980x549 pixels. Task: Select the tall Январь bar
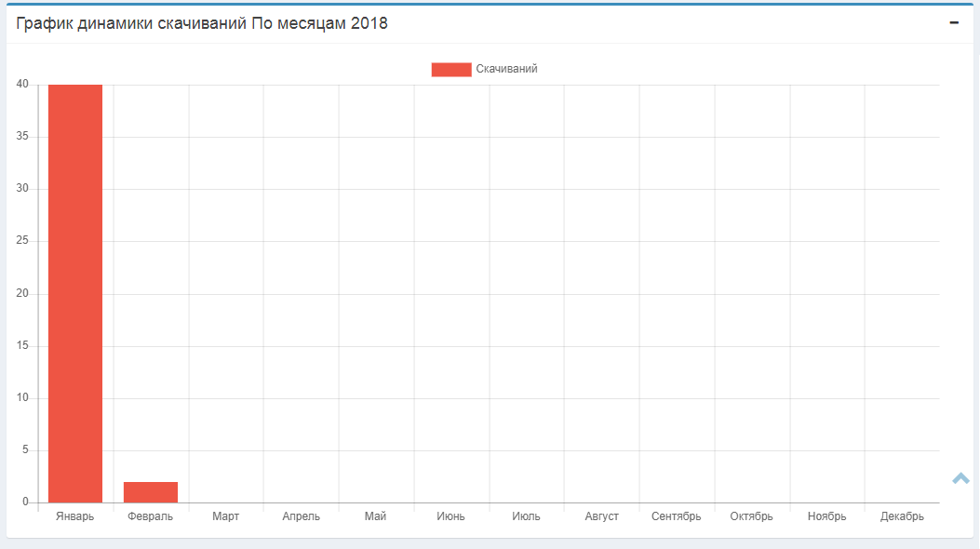pyautogui.click(x=75, y=293)
